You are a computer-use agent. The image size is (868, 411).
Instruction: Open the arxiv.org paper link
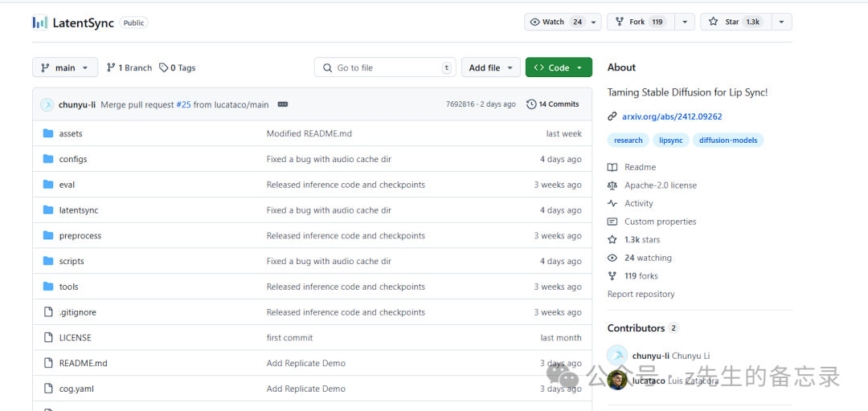[672, 116]
